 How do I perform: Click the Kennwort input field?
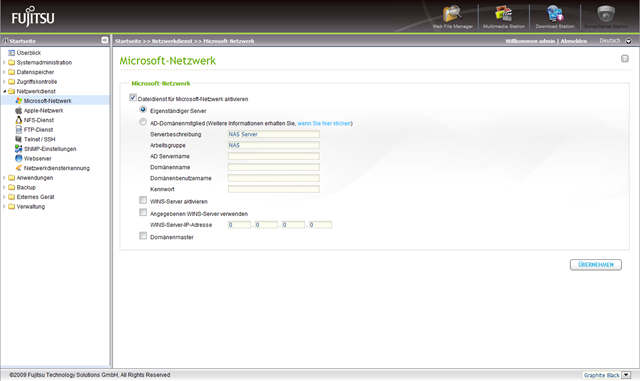coord(273,189)
